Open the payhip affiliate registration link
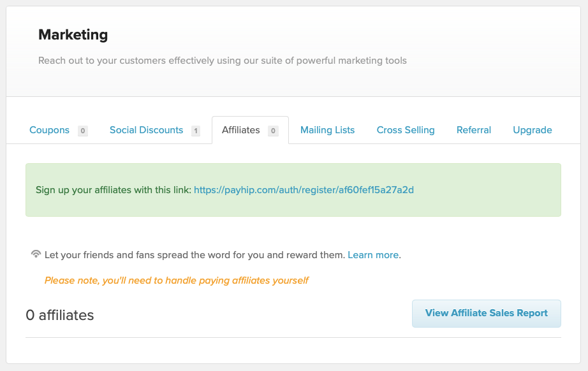Viewport: 588px width, 371px height. tap(304, 190)
